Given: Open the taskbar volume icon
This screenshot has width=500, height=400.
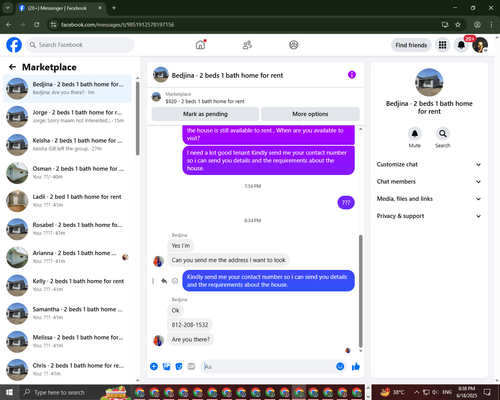Looking at the screenshot, I should tap(435, 392).
